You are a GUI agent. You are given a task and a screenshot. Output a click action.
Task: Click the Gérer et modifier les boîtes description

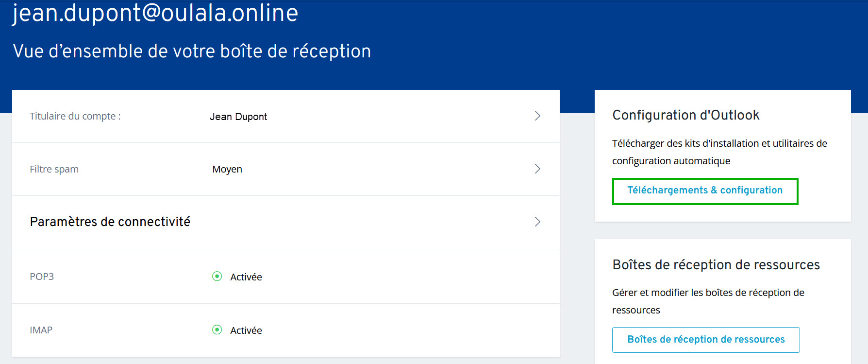tap(708, 301)
